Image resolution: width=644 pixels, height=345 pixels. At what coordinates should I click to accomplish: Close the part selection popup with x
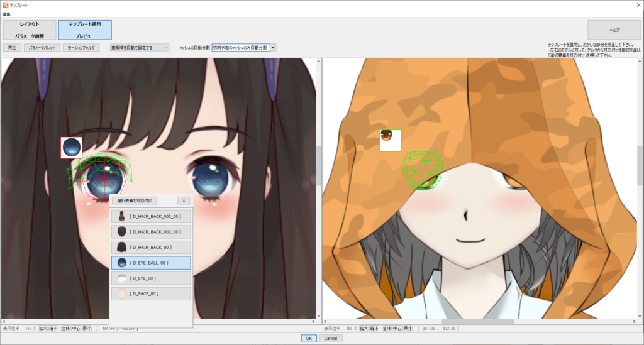pyautogui.click(x=184, y=200)
